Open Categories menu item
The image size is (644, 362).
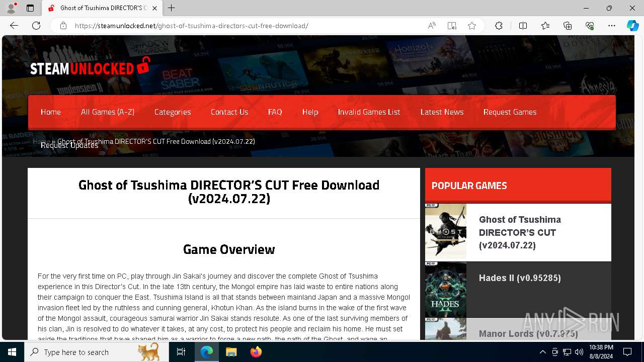[173, 112]
